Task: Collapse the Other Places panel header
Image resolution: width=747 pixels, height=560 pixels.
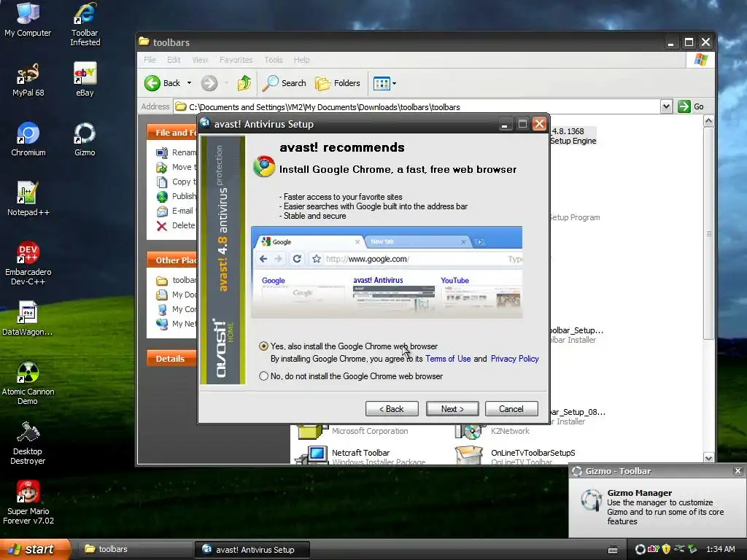Action: pyautogui.click(x=171, y=260)
